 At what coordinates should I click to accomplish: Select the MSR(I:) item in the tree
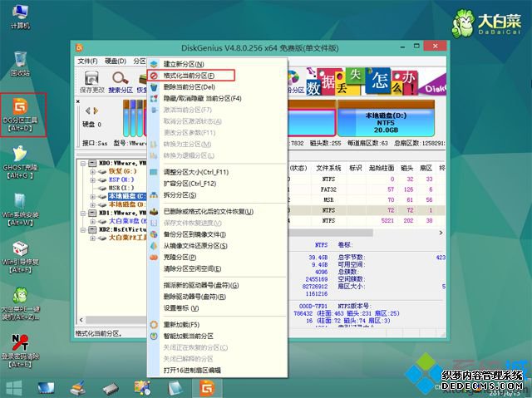(x=121, y=188)
